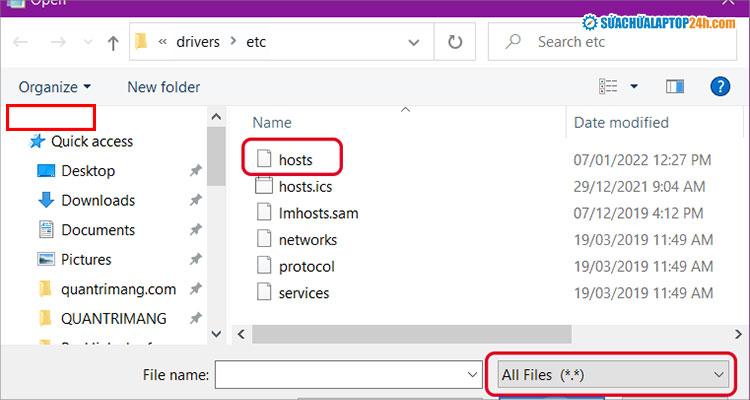The width and height of the screenshot is (750, 400).
Task: Open Desktop in navigation pane
Action: pyautogui.click(x=88, y=171)
